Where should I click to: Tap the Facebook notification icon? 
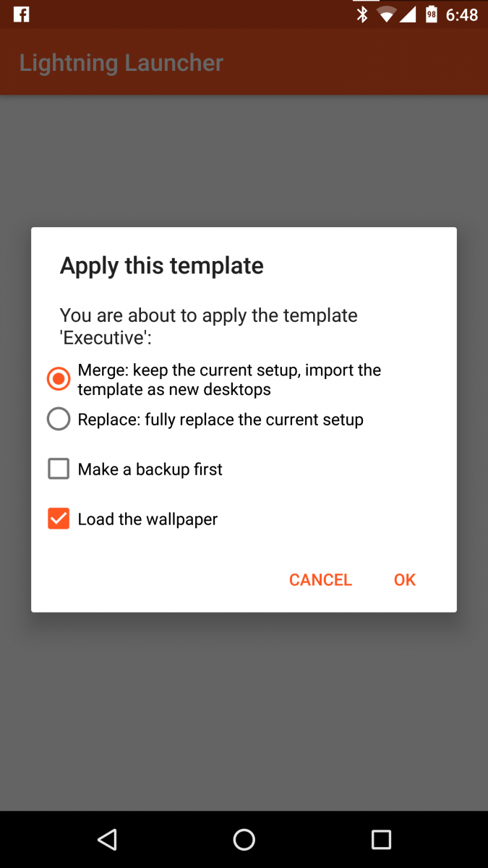tap(21, 14)
